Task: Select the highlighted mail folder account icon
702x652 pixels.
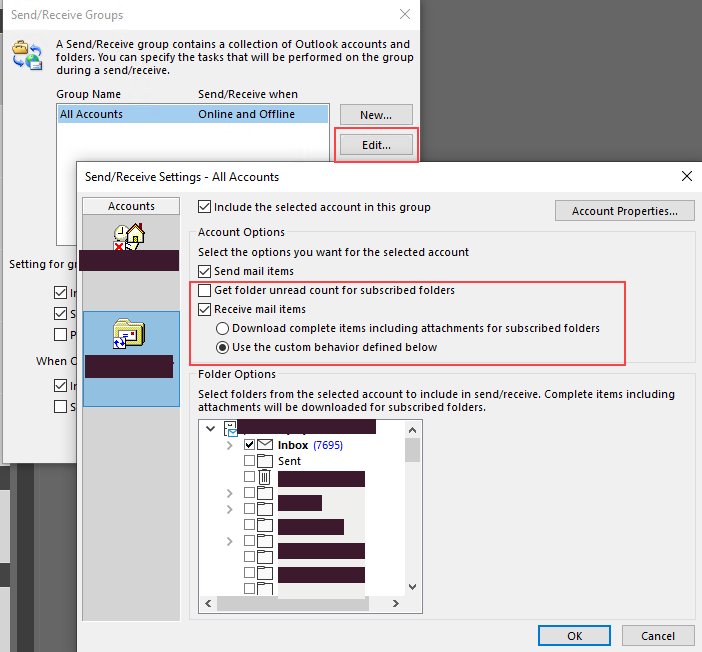Action: pos(129,334)
